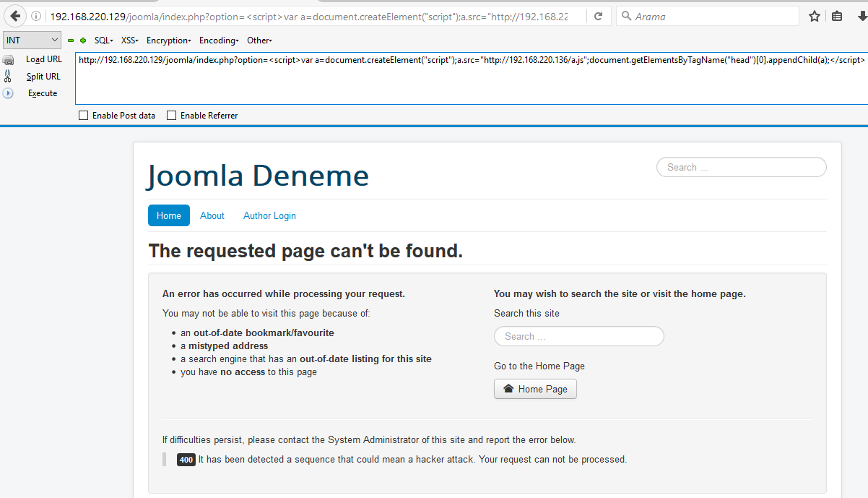
Task: Click the 'Go to the Home Page' text
Action: click(539, 366)
